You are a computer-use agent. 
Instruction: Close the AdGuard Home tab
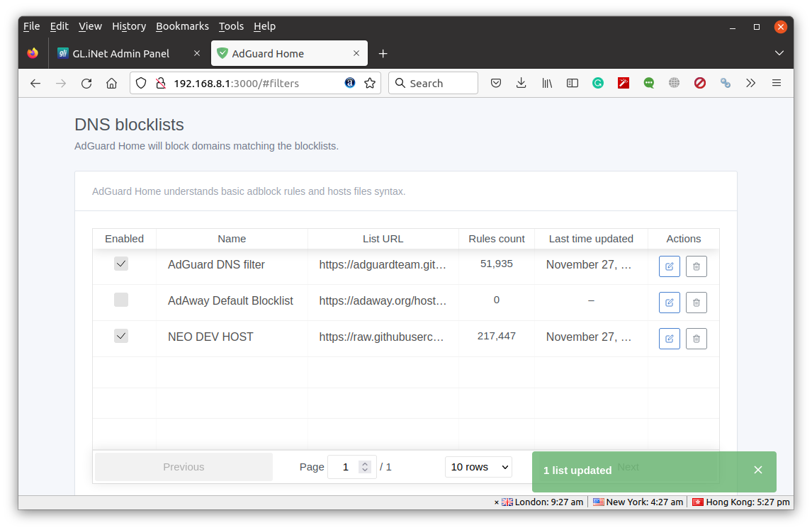point(356,53)
